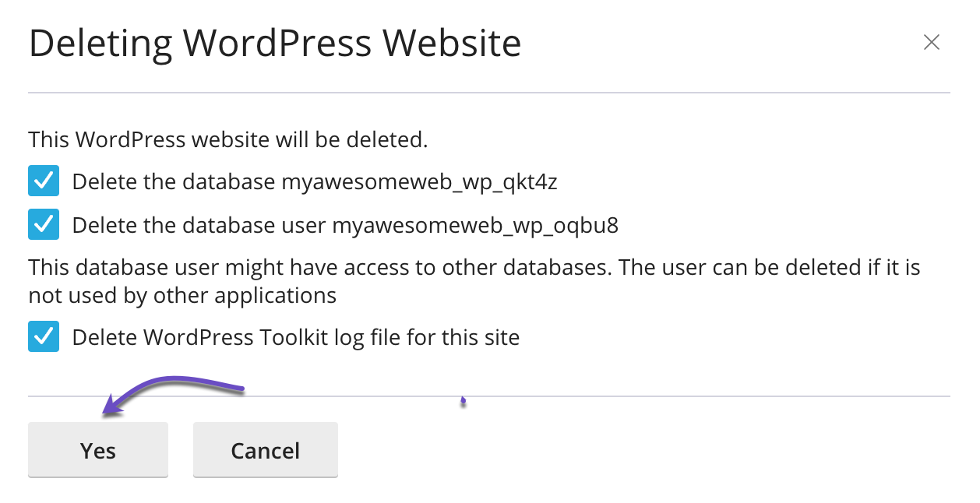Untick the Delete the database user checkbox
The image size is (980, 503).
pyautogui.click(x=44, y=225)
